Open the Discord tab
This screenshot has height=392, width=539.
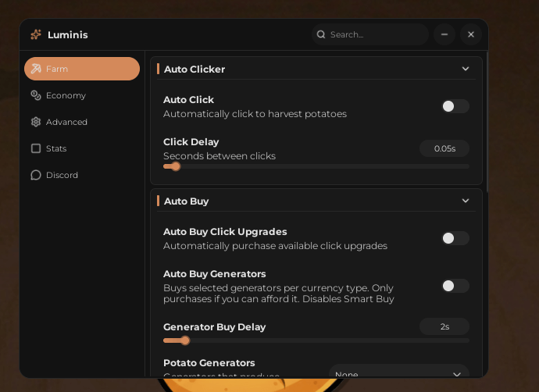point(82,175)
